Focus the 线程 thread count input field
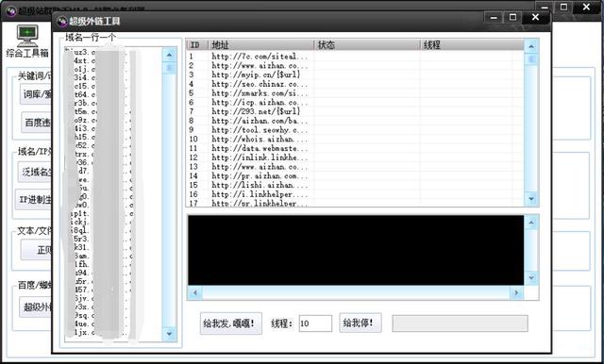The image size is (604, 364). 315,323
